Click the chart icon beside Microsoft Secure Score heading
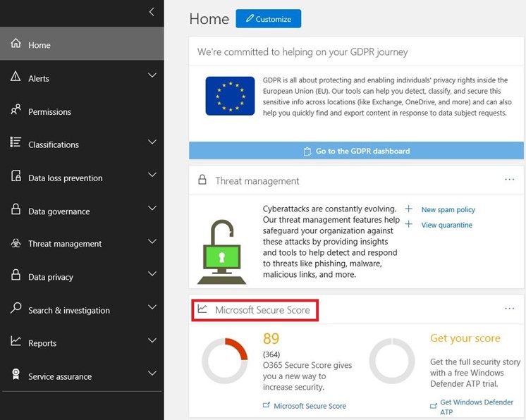 point(202,309)
